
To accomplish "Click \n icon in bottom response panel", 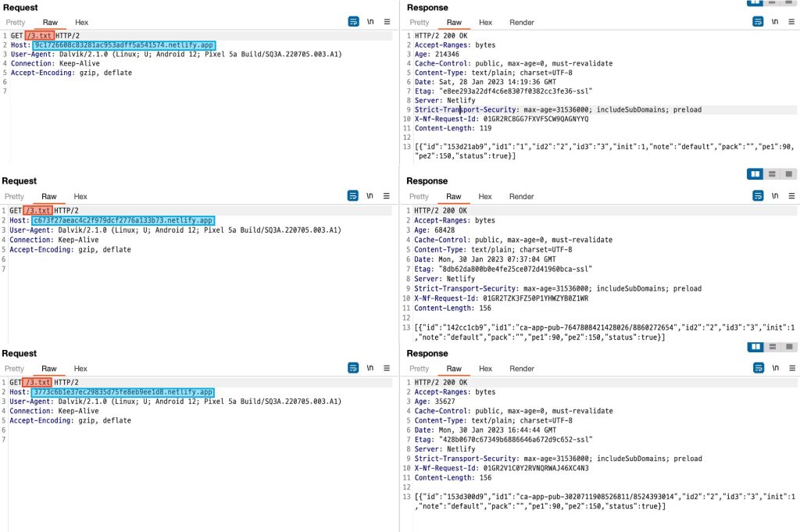I will click(775, 369).
